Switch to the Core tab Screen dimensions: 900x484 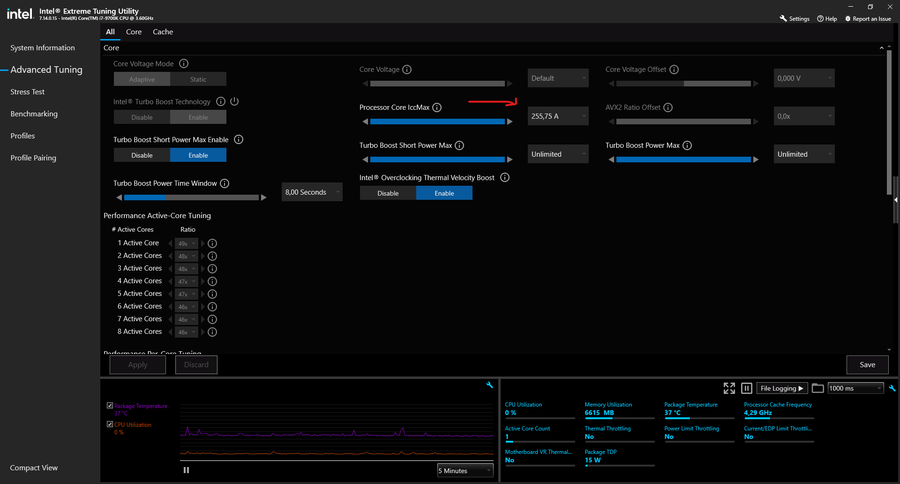coord(134,32)
